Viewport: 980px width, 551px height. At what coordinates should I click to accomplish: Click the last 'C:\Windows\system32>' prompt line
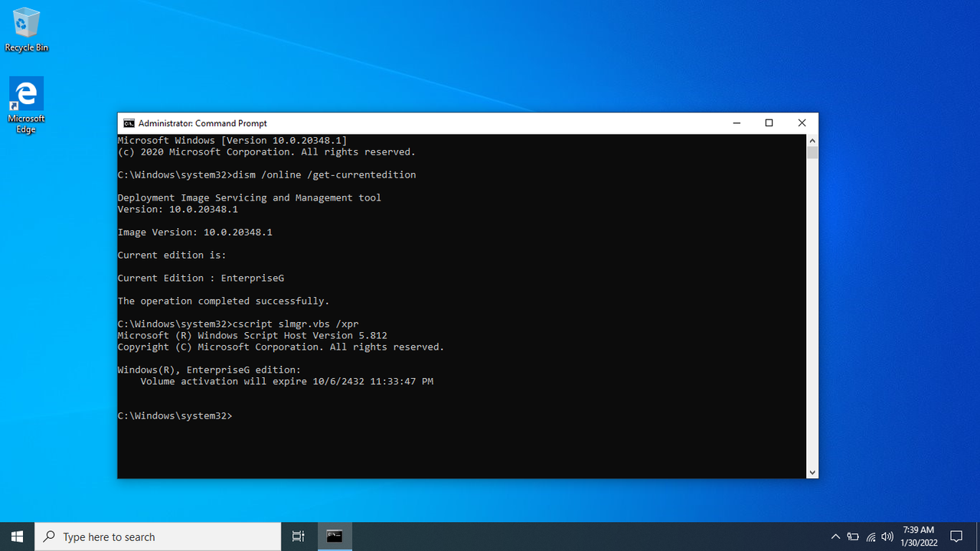pos(175,416)
